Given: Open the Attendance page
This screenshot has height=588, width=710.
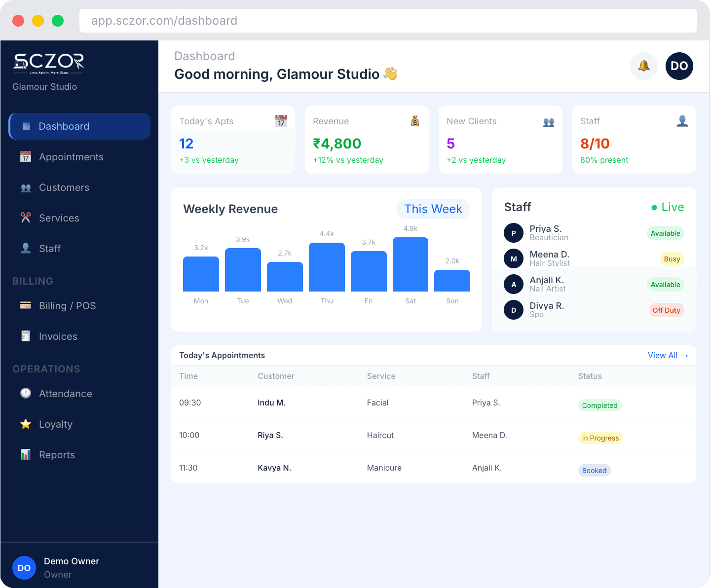Looking at the screenshot, I should tap(79, 394).
